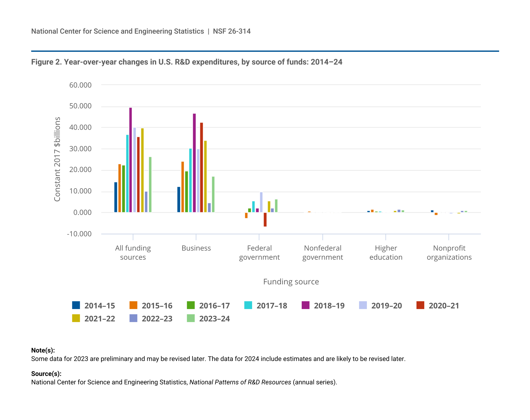This screenshot has width=530, height=420.
Task: Click the NSF 26-314 report number in header
Action: (232, 31)
